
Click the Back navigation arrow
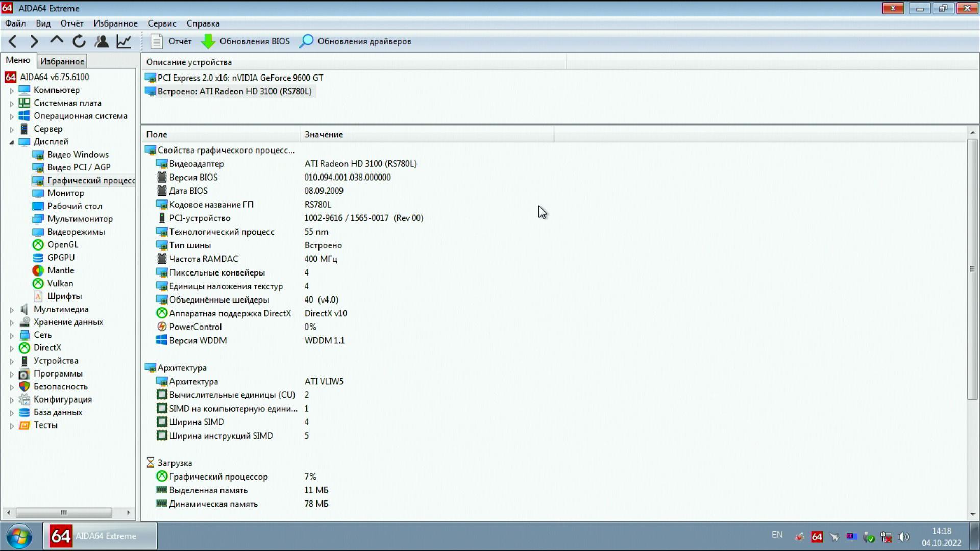(x=13, y=41)
